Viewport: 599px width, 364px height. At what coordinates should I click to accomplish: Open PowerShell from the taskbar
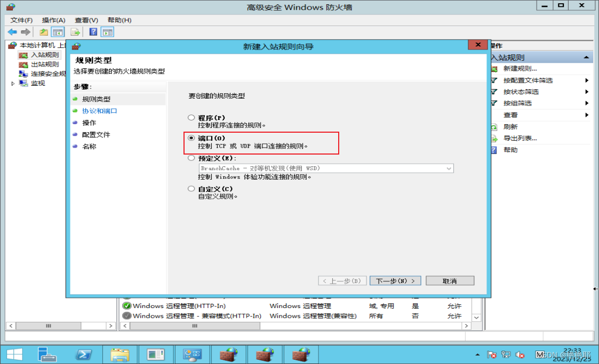click(83, 354)
